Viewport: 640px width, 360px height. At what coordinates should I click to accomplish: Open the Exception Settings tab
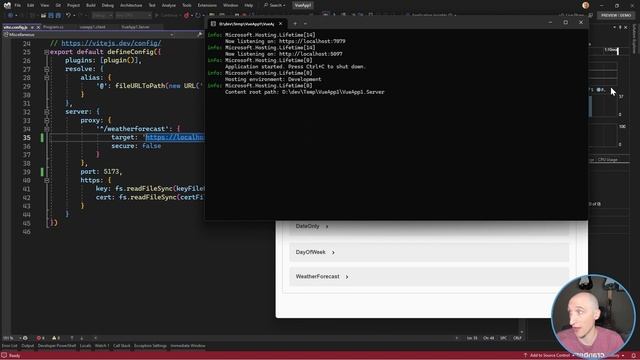pyautogui.click(x=150, y=346)
